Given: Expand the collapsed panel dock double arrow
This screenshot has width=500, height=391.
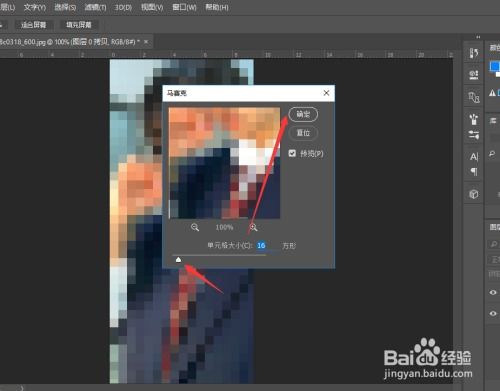Looking at the screenshot, I should 478,37.
